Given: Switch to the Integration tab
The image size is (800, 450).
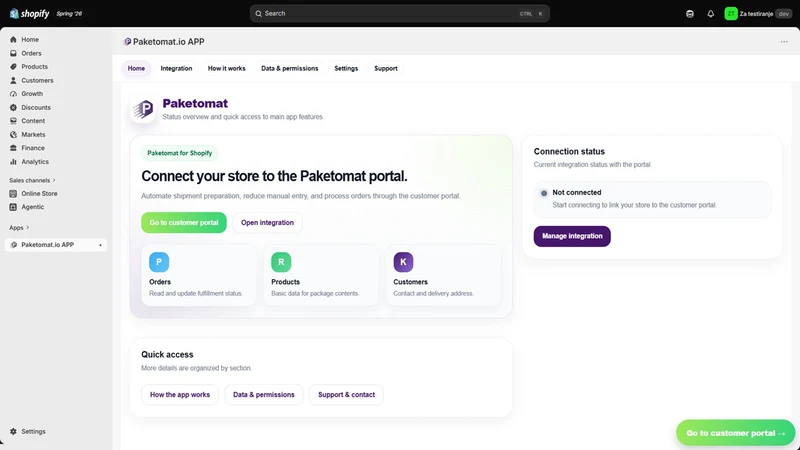Looking at the screenshot, I should click(x=177, y=68).
